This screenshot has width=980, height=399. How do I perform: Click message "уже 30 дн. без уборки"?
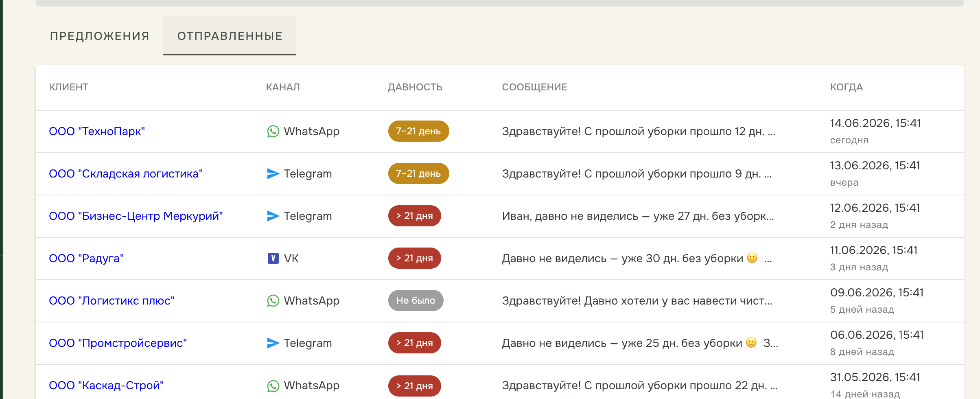[x=637, y=259]
